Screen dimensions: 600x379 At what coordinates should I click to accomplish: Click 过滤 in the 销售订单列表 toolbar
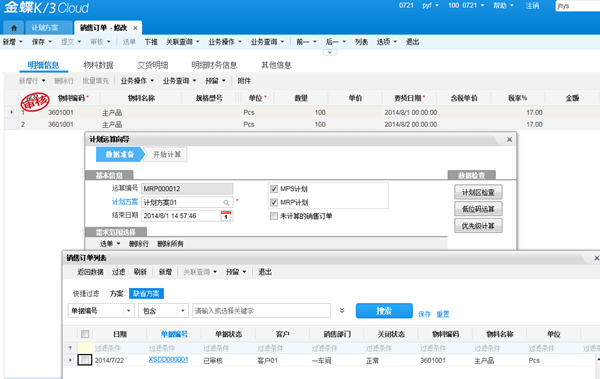click(x=118, y=272)
